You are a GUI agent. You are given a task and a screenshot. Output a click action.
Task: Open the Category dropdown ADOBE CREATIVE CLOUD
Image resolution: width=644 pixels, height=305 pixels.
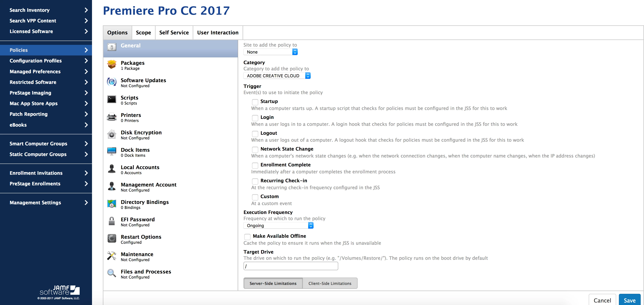[x=277, y=76]
